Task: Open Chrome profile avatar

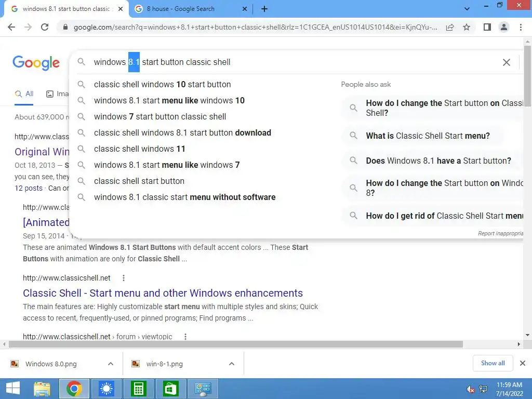Action: [504, 27]
